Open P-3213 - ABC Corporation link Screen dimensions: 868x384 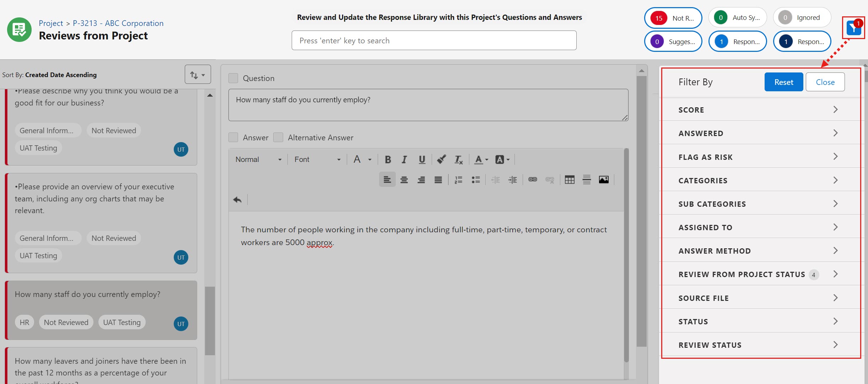coord(118,23)
